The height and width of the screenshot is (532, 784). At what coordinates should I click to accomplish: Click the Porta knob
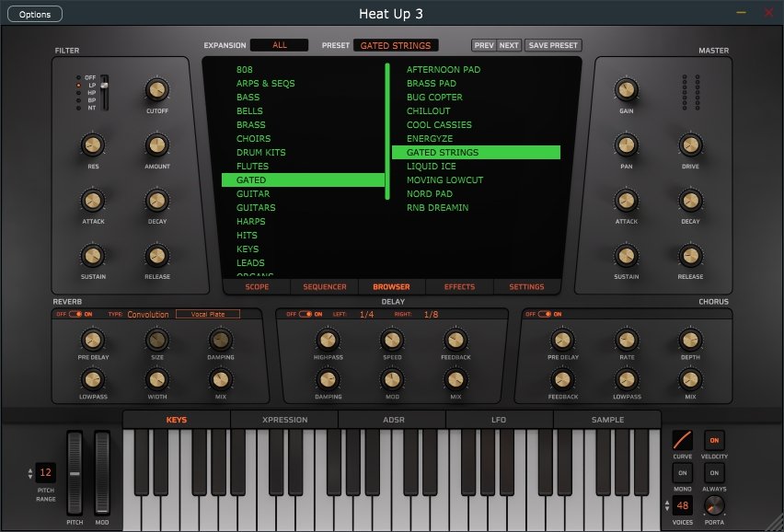[x=714, y=504]
